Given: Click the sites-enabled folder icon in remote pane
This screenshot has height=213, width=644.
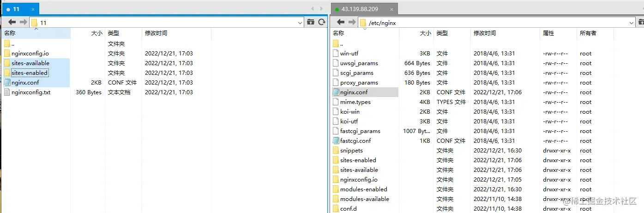Looking at the screenshot, I should coord(336,160).
